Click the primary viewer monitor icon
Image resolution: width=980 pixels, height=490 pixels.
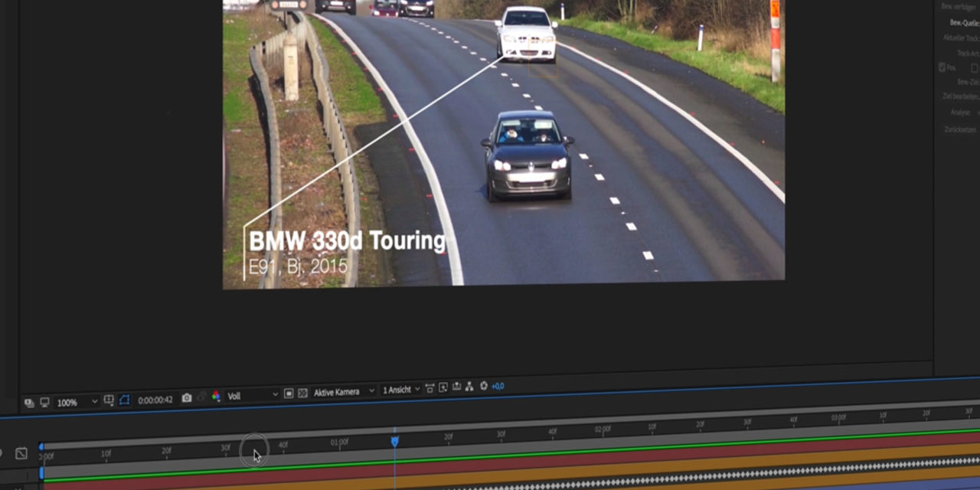(x=44, y=402)
